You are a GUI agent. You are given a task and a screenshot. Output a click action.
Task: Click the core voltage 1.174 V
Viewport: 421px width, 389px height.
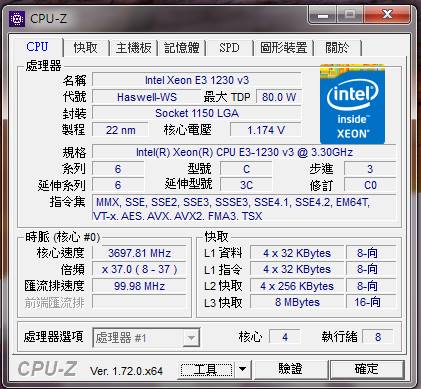[x=266, y=130]
